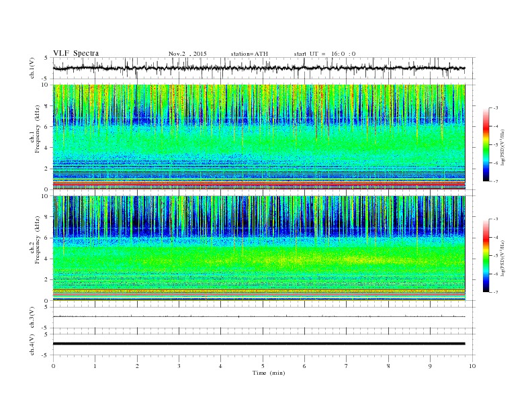This screenshot has height=411, width=532.
Task: Click the time axis tick label '2'
Action: (137, 366)
